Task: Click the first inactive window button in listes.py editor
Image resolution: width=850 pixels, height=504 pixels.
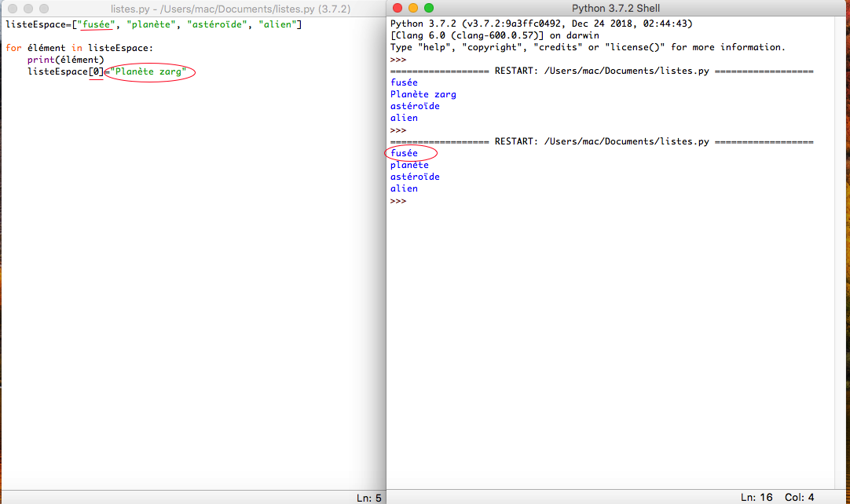Action: 13,9
